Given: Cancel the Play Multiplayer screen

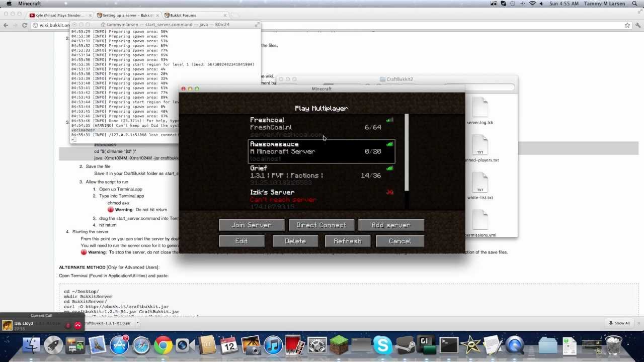Looking at the screenshot, I should pos(400,241).
